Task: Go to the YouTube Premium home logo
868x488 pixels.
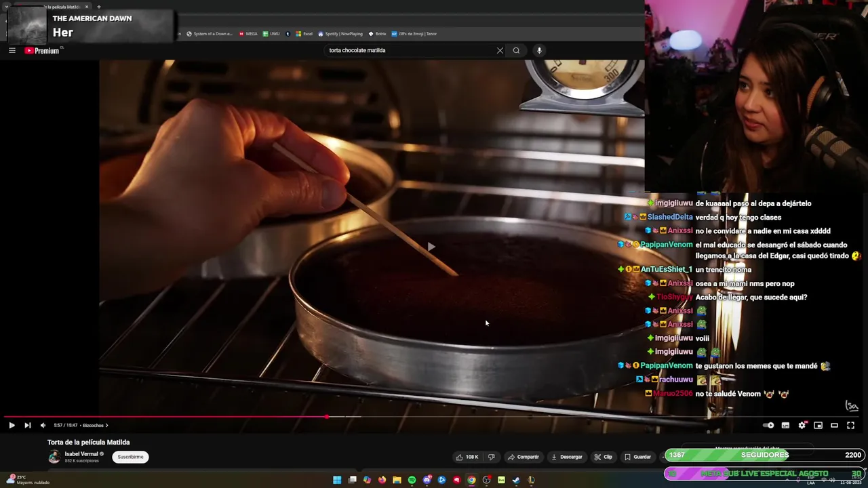Action: 42,50
